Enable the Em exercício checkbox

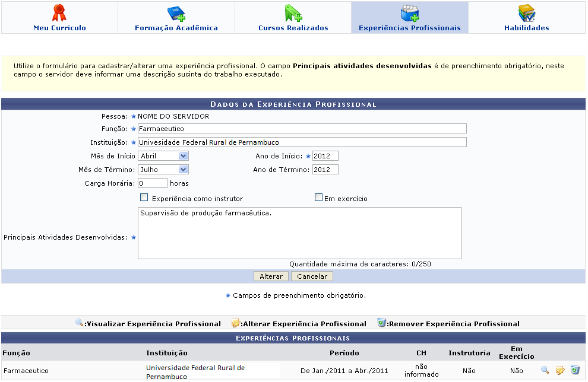tap(318, 198)
